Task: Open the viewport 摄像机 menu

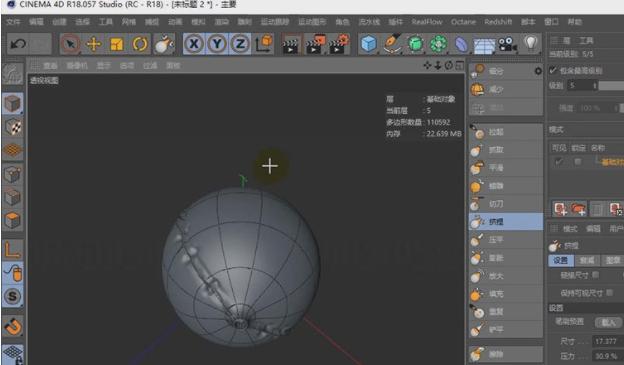Action: pos(77,66)
